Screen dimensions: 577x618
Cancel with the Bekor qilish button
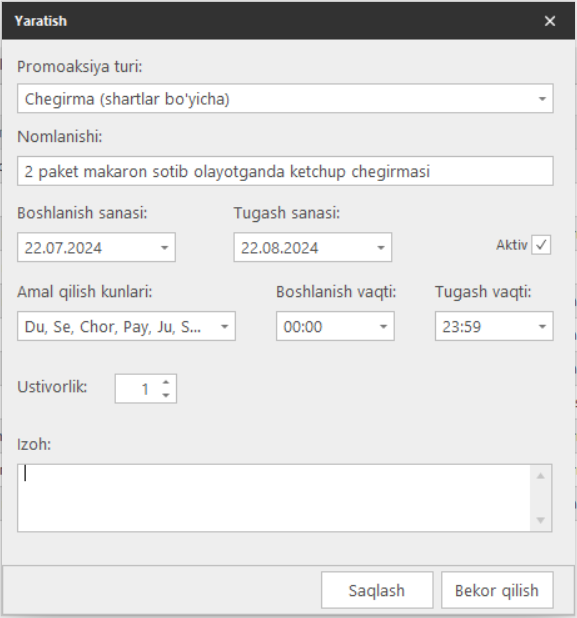click(x=497, y=590)
